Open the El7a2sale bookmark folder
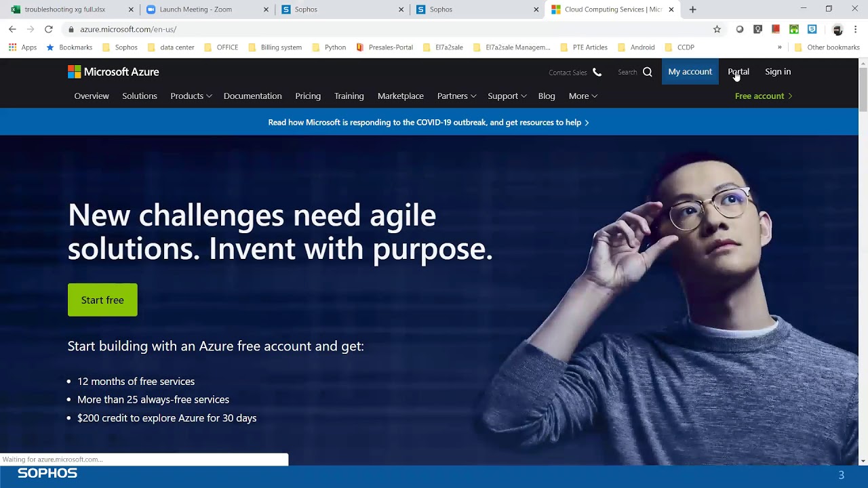This screenshot has width=868, height=488. (443, 47)
